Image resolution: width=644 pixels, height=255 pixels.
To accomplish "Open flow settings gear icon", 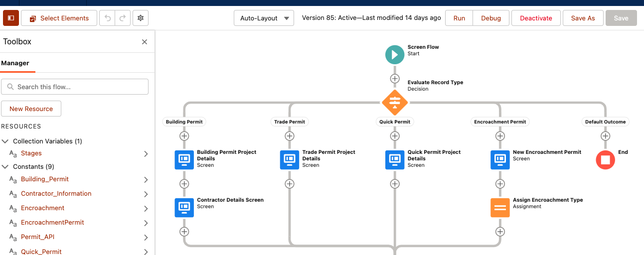I will pyautogui.click(x=141, y=18).
